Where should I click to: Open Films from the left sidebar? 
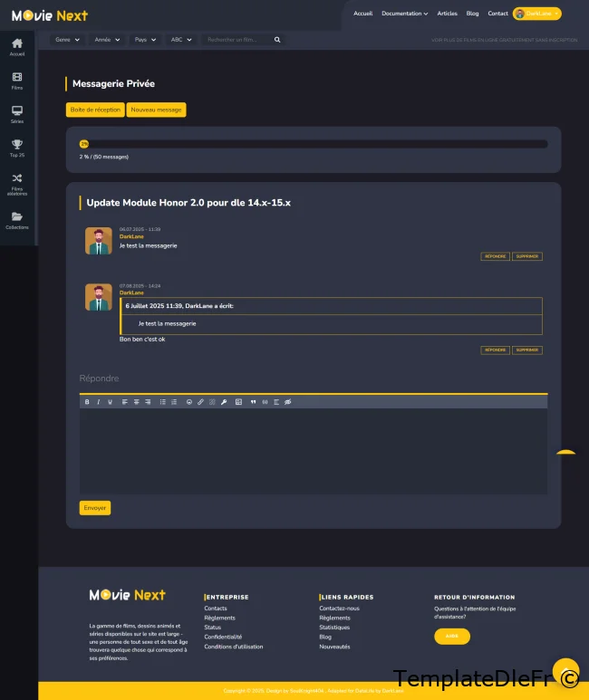17,81
